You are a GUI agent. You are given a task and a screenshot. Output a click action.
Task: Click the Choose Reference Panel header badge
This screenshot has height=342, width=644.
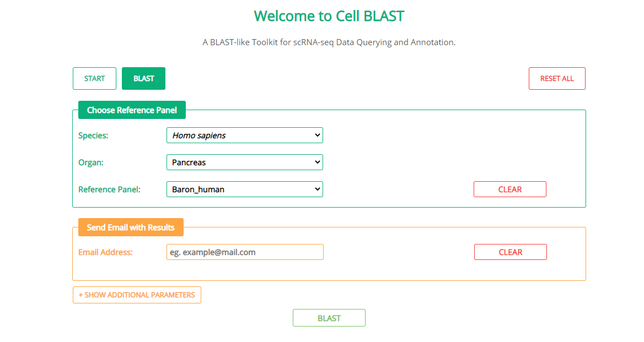pos(132,110)
